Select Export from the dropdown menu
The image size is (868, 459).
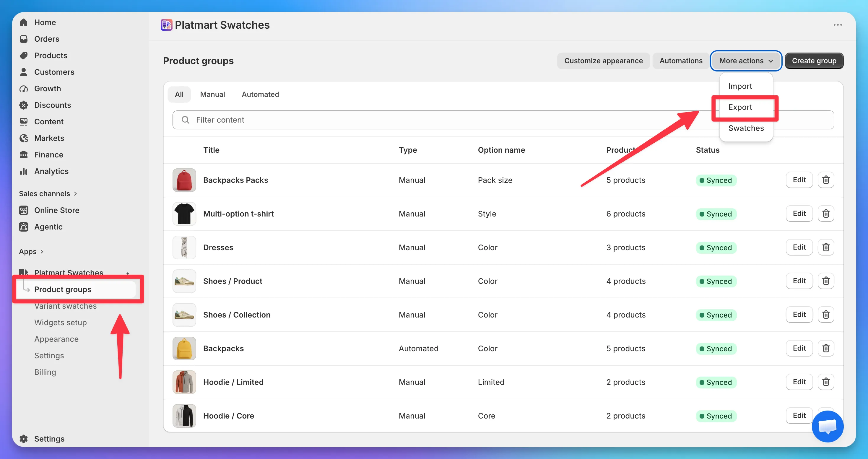[x=740, y=107]
